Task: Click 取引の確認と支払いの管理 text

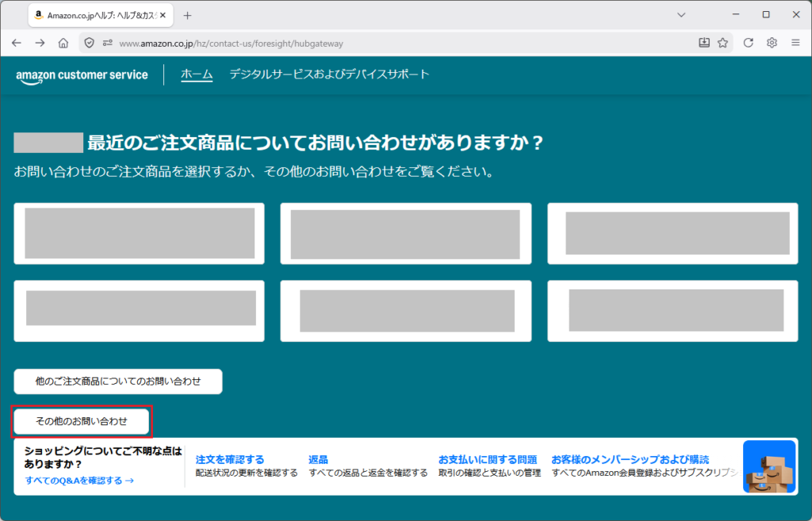Action: click(489, 473)
